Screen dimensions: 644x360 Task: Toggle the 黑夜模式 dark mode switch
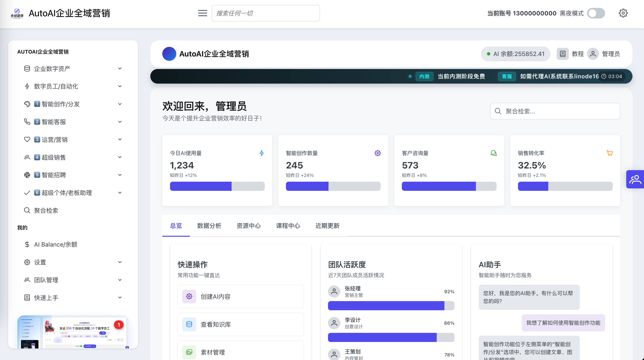596,13
